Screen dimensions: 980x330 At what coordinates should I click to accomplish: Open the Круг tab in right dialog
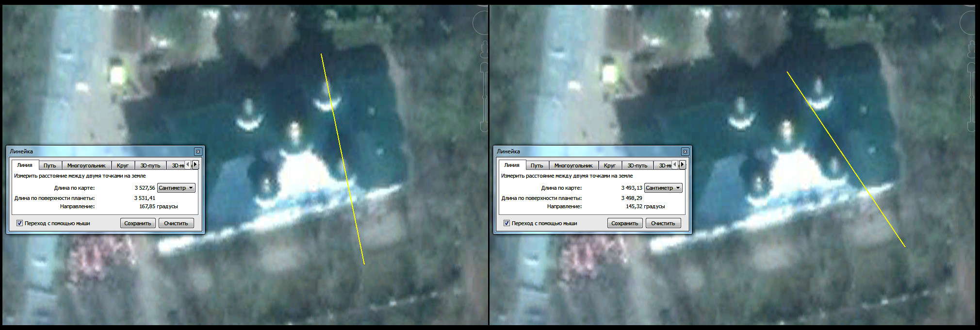pos(609,165)
